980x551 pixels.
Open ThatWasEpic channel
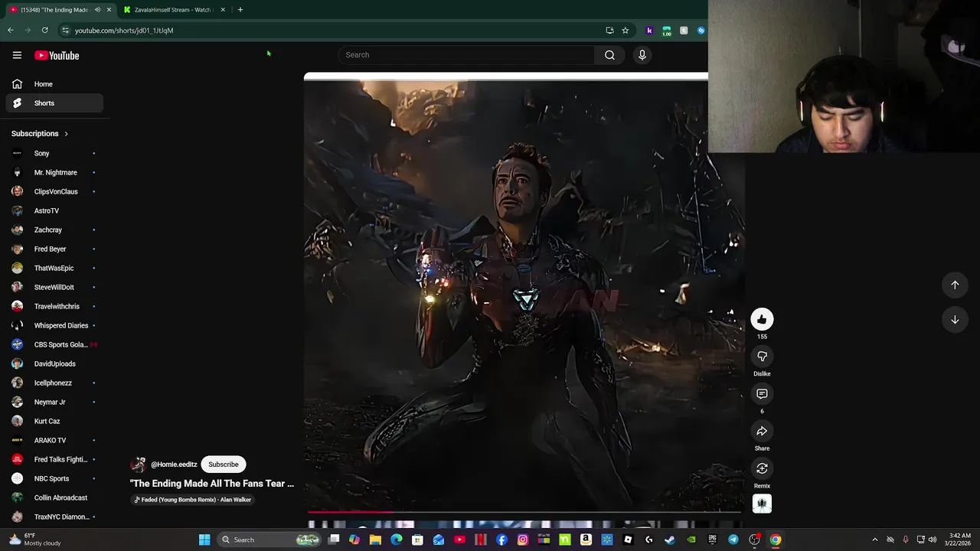pyautogui.click(x=54, y=268)
